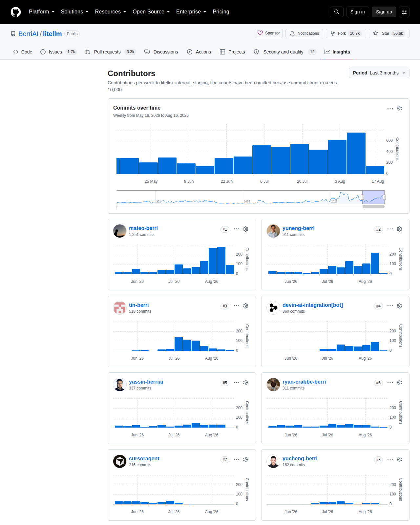
Task: Open gear settings on yassin-berriai card
Action: (x=246, y=383)
